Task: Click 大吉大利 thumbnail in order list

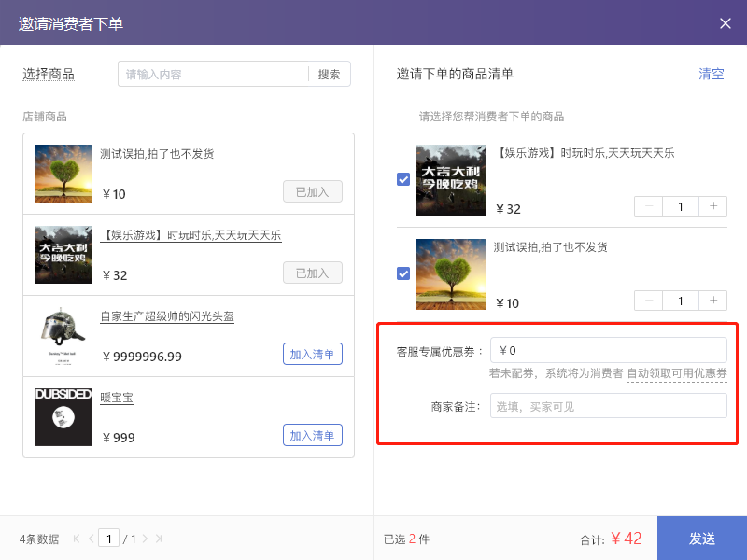Action: point(451,180)
